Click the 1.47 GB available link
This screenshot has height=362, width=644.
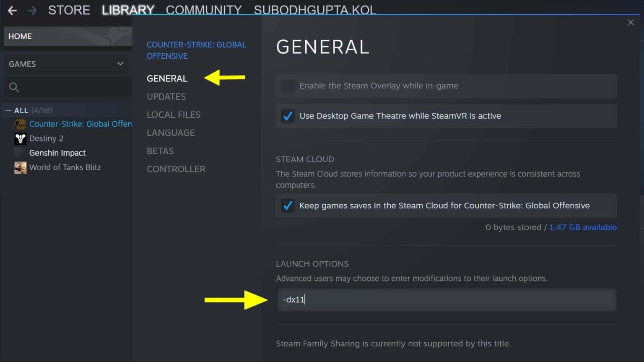click(x=583, y=227)
